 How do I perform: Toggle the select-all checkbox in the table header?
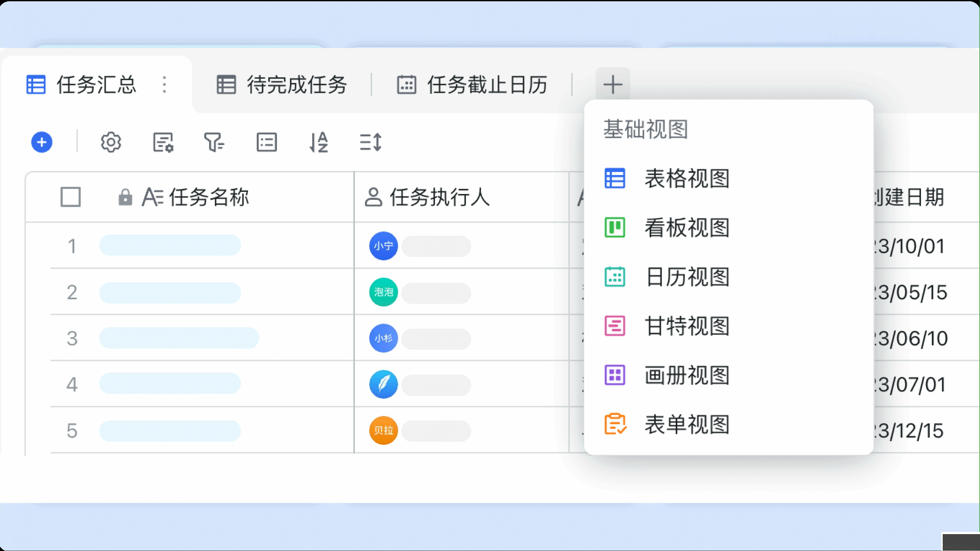(x=70, y=197)
